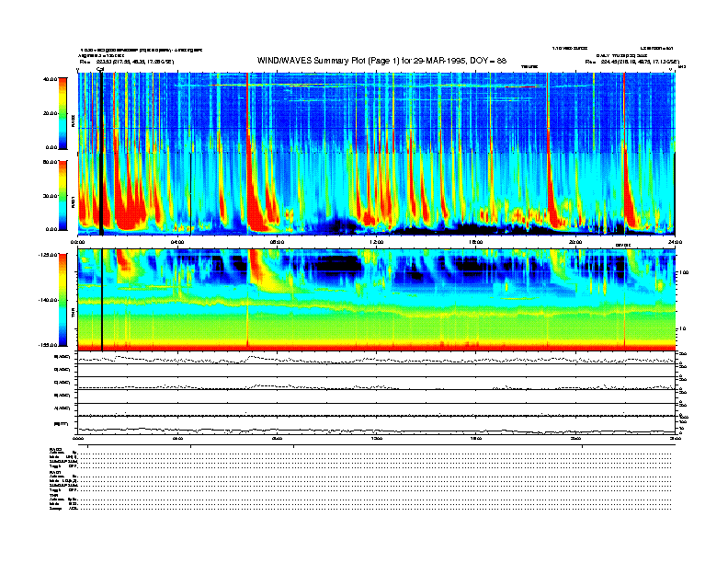Click the spacecraft position text at top right
Screen dimensions: 728x563
[x=631, y=62]
